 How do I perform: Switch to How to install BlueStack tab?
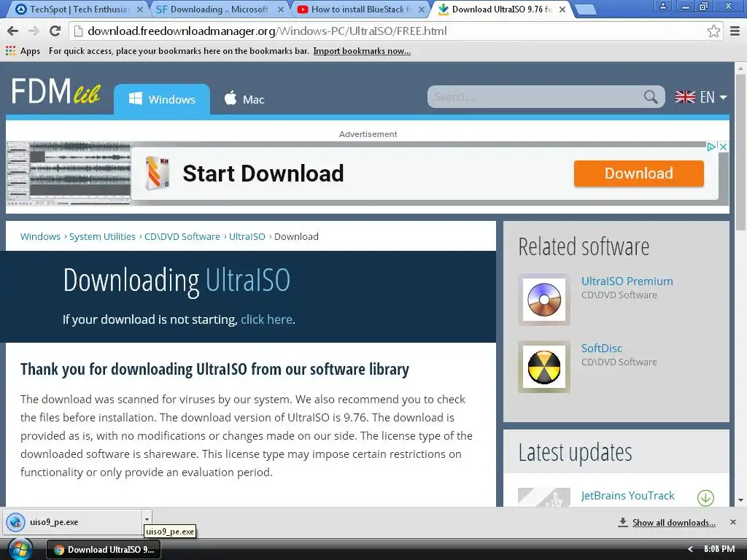point(359,9)
